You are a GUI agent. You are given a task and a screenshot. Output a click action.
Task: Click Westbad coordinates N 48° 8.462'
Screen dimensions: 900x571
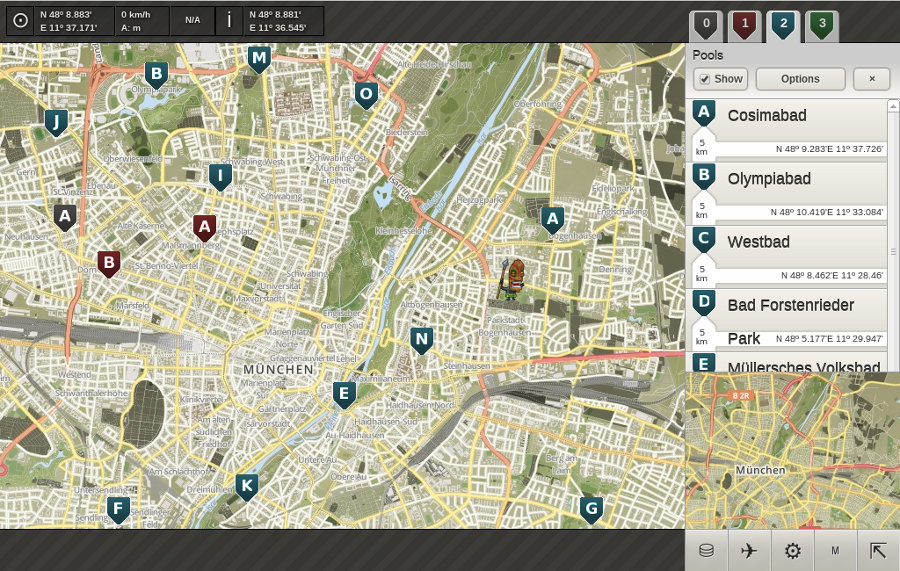[832, 275]
